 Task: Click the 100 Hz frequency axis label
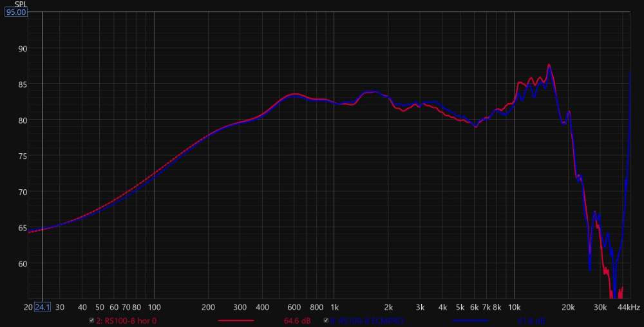[154, 307]
